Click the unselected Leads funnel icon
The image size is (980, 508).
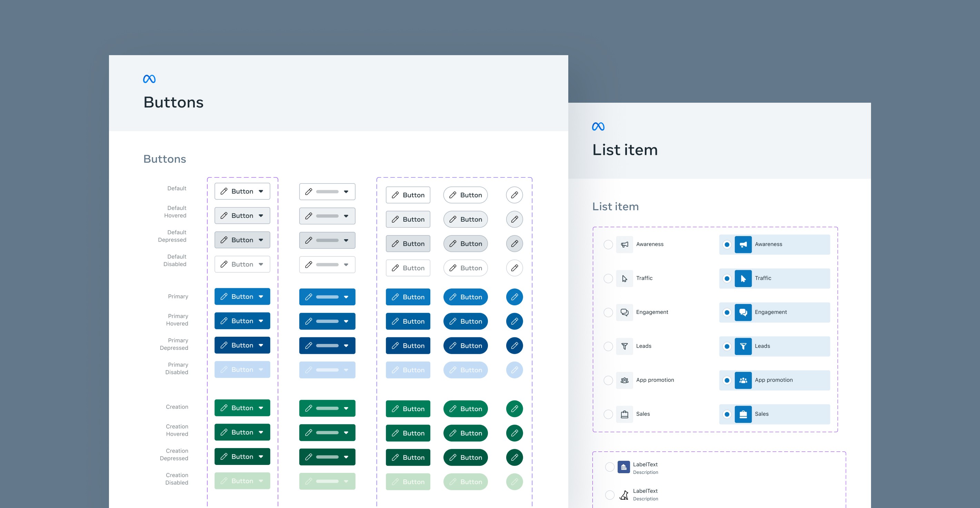624,346
